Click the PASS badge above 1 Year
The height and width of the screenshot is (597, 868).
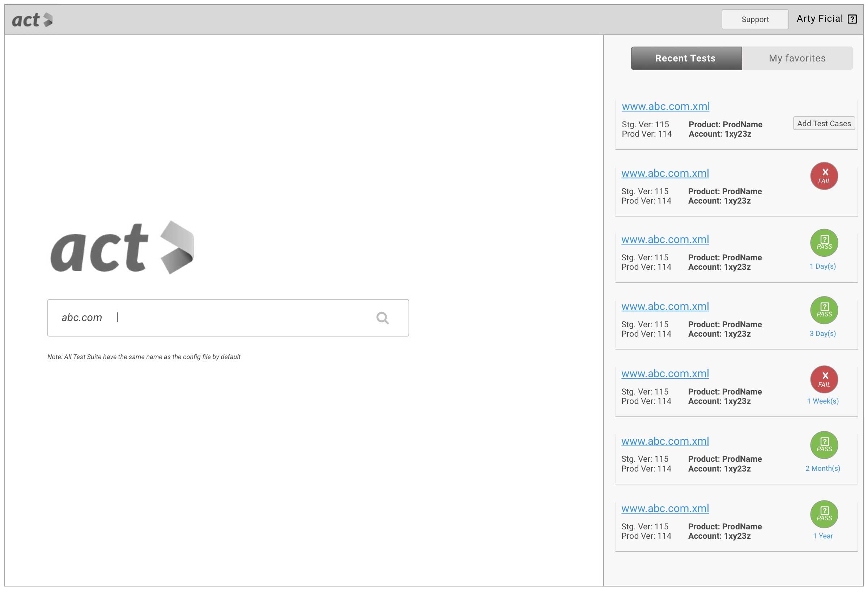click(x=824, y=513)
